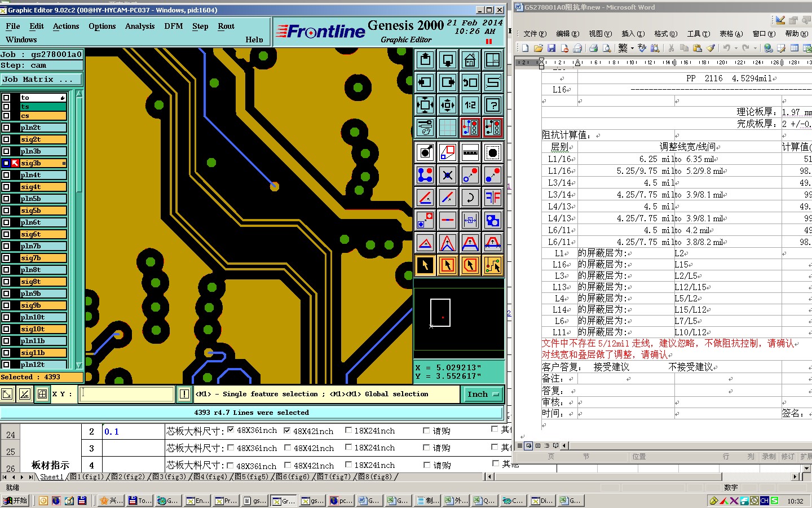Open dropdown arrow beside 繁 button

632,48
